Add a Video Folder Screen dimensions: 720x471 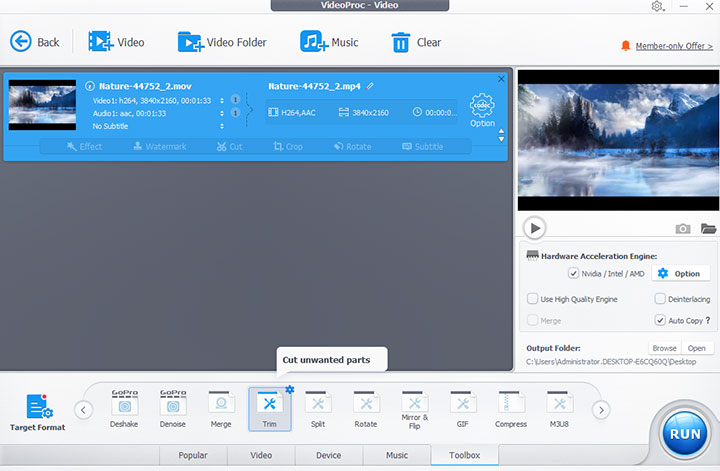(x=222, y=42)
